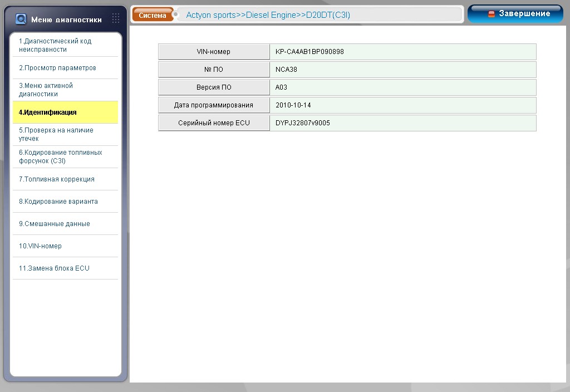
Task: Open 3.Меню активной диагностики
Action: point(66,90)
